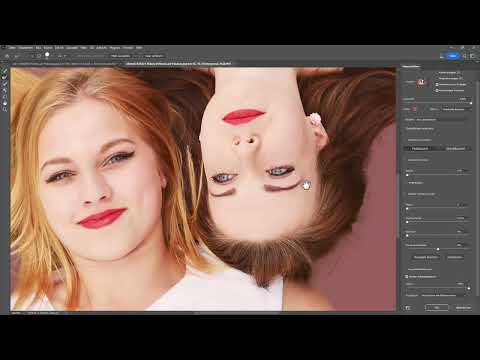The image size is (480, 360).
Task: Click the reset workspace icon beside OK
Action: tap(408, 308)
